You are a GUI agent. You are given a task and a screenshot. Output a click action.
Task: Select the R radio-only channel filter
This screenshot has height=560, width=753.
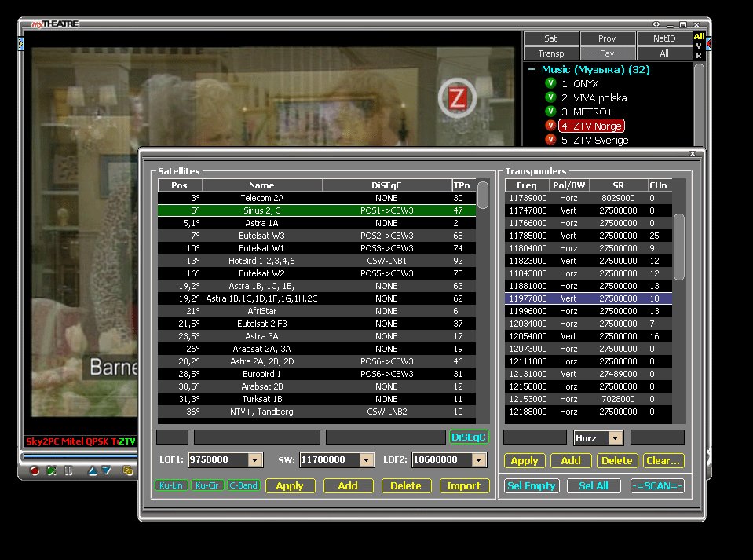(x=699, y=55)
